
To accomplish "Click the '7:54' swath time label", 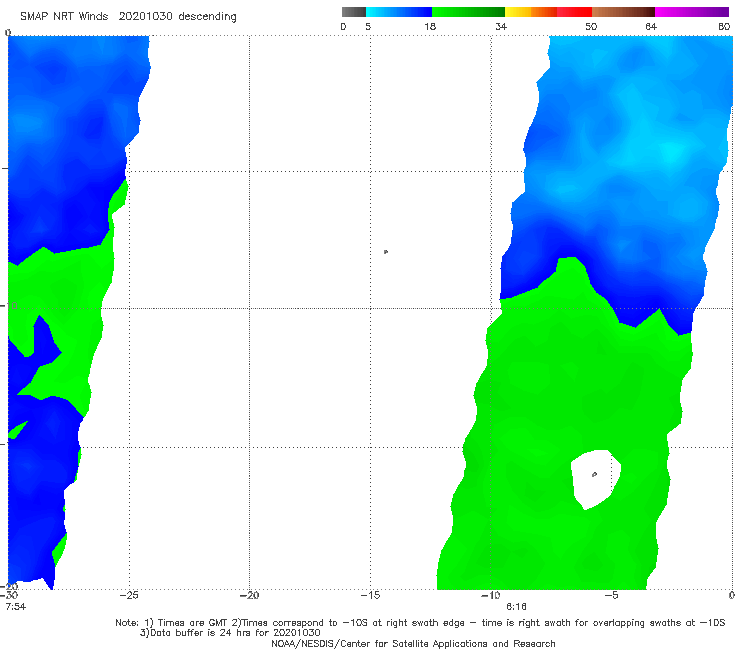I will click(16, 607).
